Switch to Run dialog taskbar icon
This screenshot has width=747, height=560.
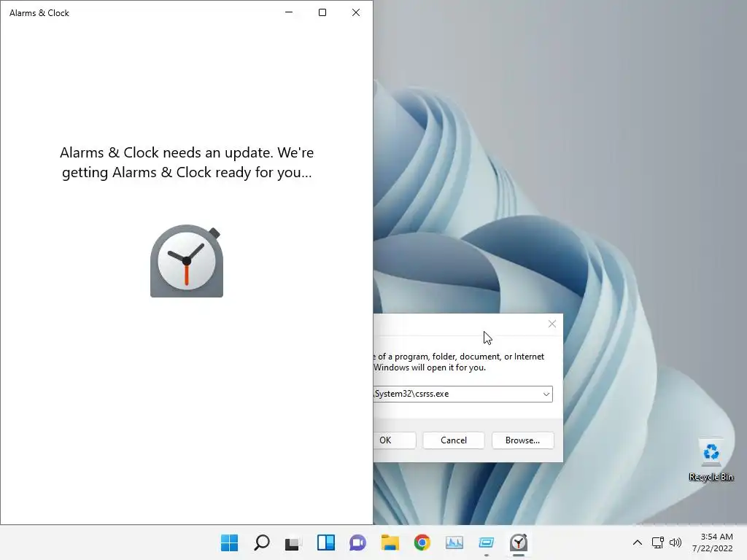(x=487, y=542)
